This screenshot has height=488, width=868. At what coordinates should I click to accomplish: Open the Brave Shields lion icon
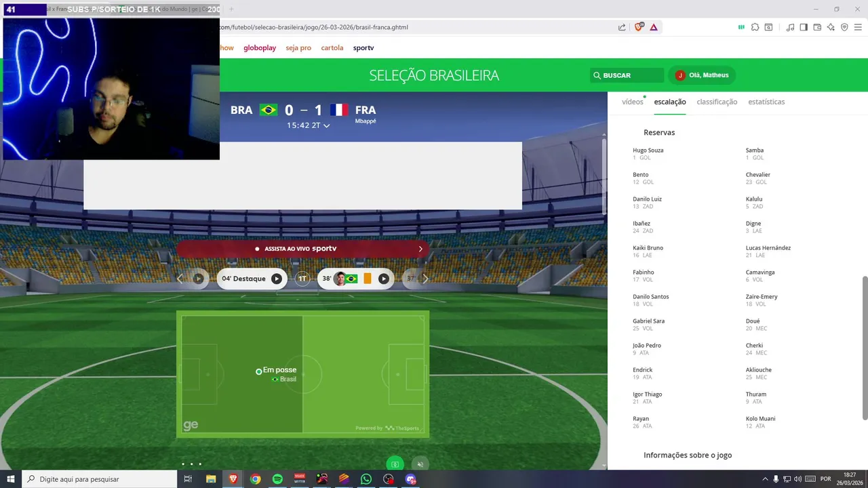pos(639,27)
